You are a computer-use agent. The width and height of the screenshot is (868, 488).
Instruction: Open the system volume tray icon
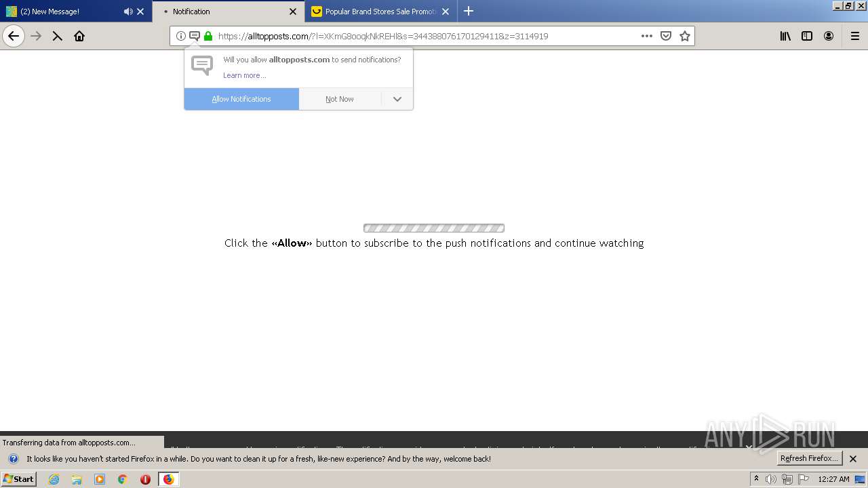[x=771, y=479]
